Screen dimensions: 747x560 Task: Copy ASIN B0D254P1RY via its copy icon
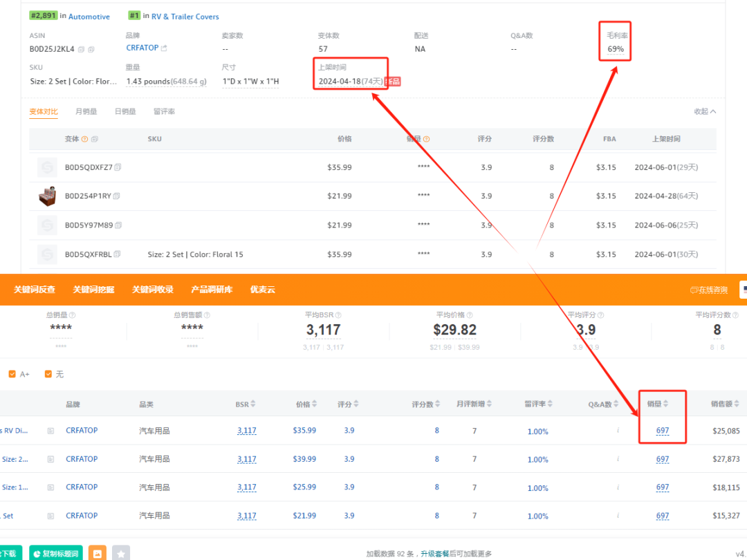point(116,196)
